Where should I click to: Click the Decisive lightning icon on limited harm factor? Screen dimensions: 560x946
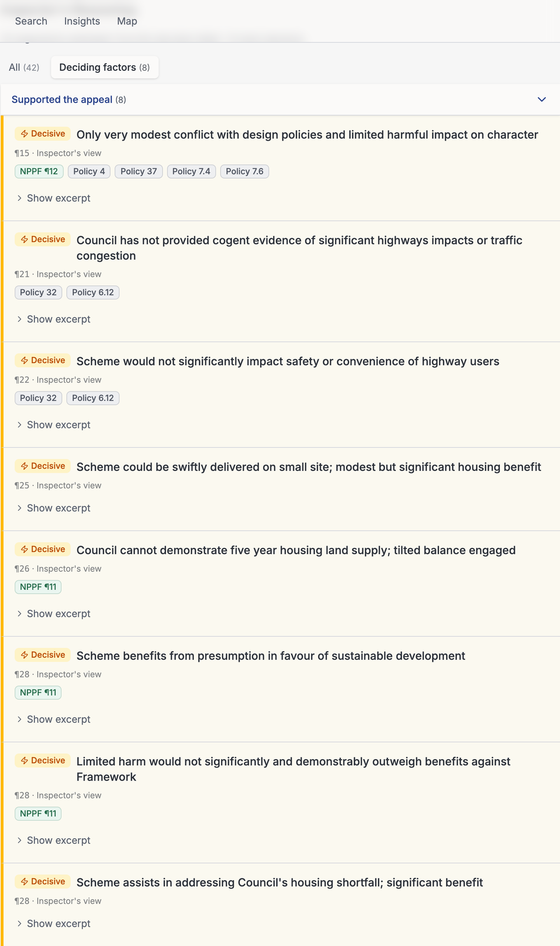pos(24,760)
